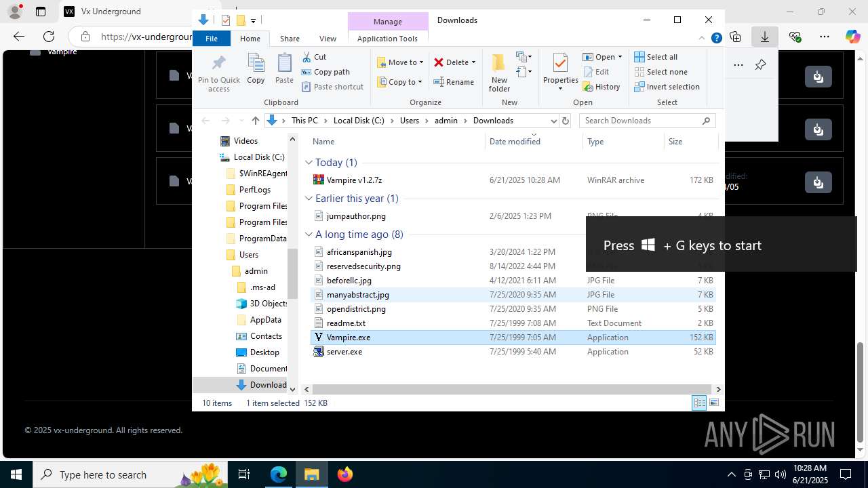Select Vampire v1.2.7z archive file
The image size is (868, 488).
pyautogui.click(x=513, y=180)
